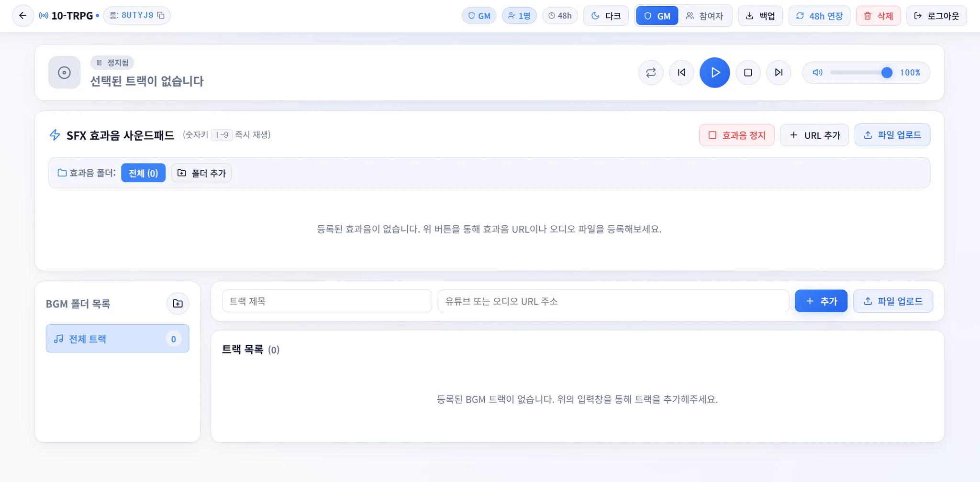980x482 pixels.
Task: Add SFX via URL 추가
Action: [x=814, y=135]
